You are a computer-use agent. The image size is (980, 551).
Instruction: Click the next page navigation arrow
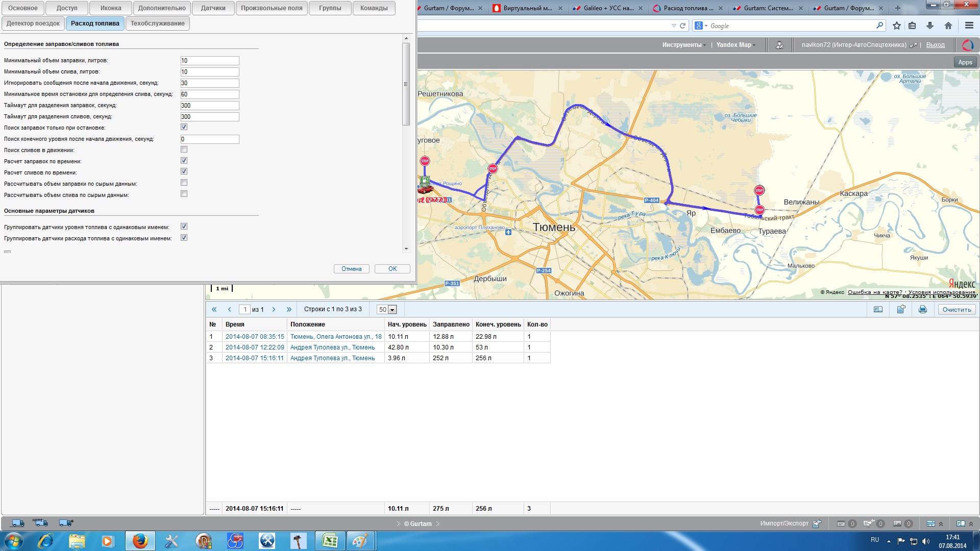click(274, 309)
